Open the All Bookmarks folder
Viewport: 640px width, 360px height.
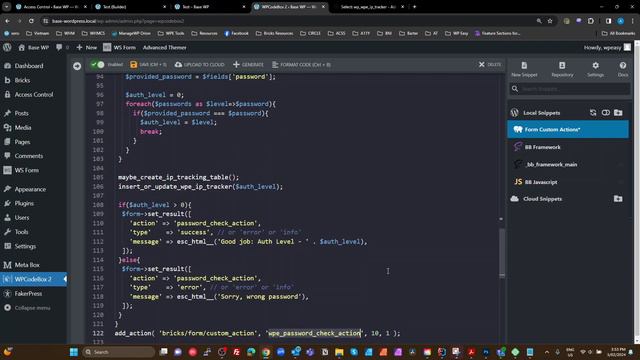pyautogui.click(x=618, y=33)
